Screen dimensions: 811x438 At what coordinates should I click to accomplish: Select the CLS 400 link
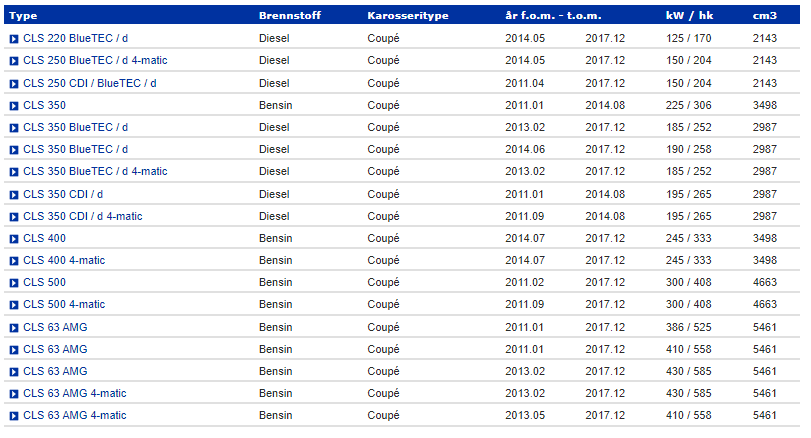(44, 238)
